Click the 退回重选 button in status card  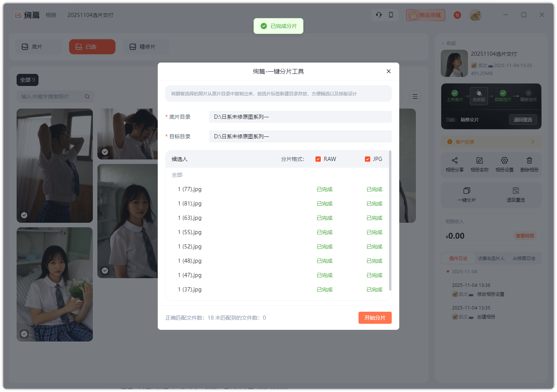click(523, 119)
